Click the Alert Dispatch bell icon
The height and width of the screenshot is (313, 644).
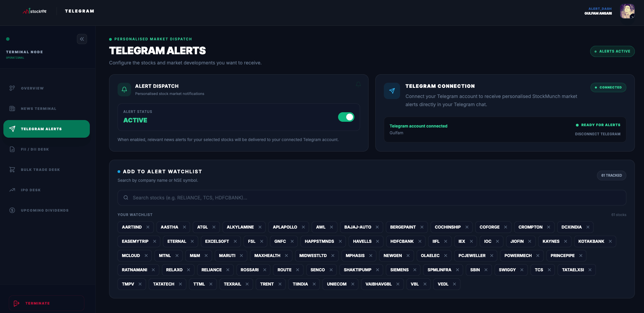coord(124,90)
